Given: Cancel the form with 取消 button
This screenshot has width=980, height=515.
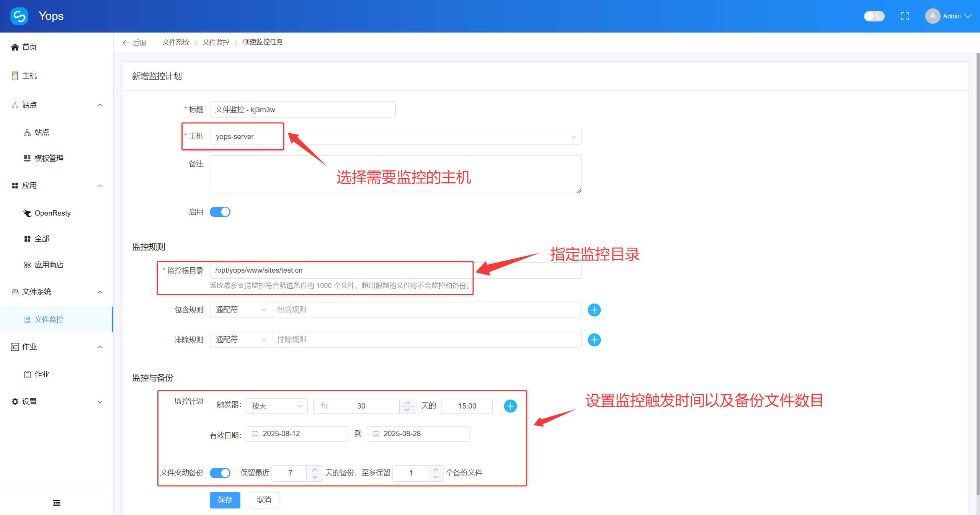Looking at the screenshot, I should coord(264,500).
